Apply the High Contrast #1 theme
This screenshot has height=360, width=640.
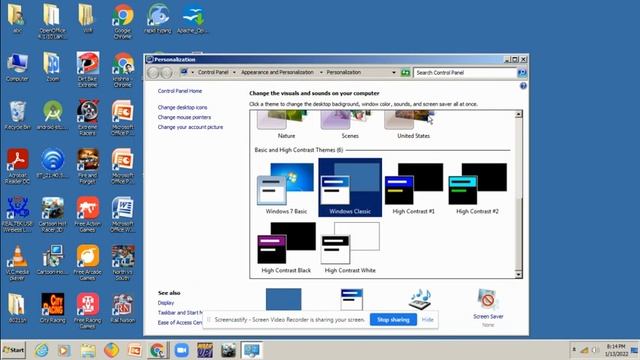(413, 188)
